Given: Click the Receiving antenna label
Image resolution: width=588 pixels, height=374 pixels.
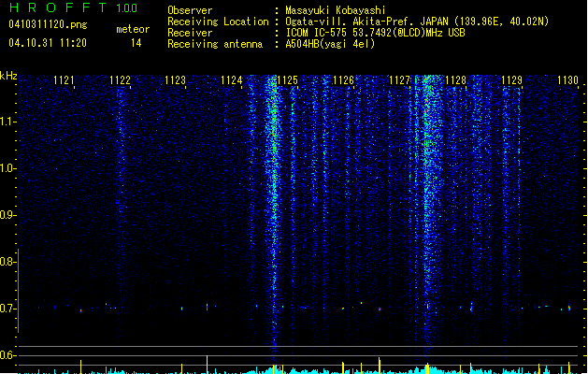Looking at the screenshot, I should pos(215,44).
